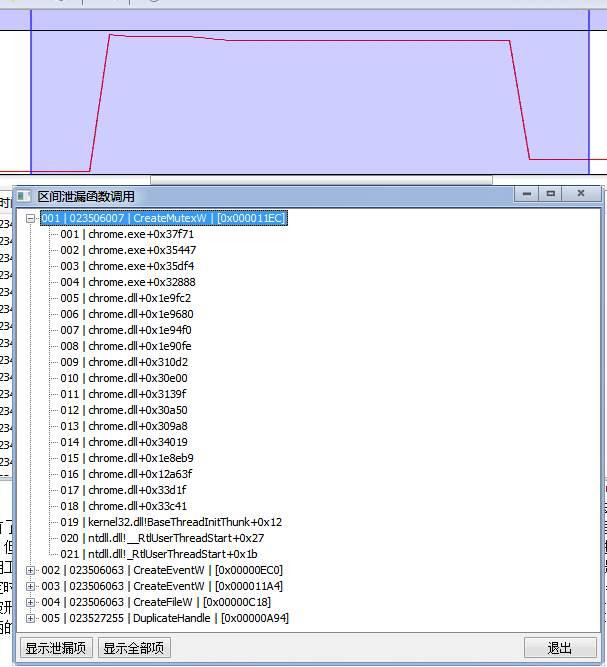This screenshot has width=607, height=667.
Task: Select stack frame chrome.dll+0x1e8eb9
Action: 127,458
